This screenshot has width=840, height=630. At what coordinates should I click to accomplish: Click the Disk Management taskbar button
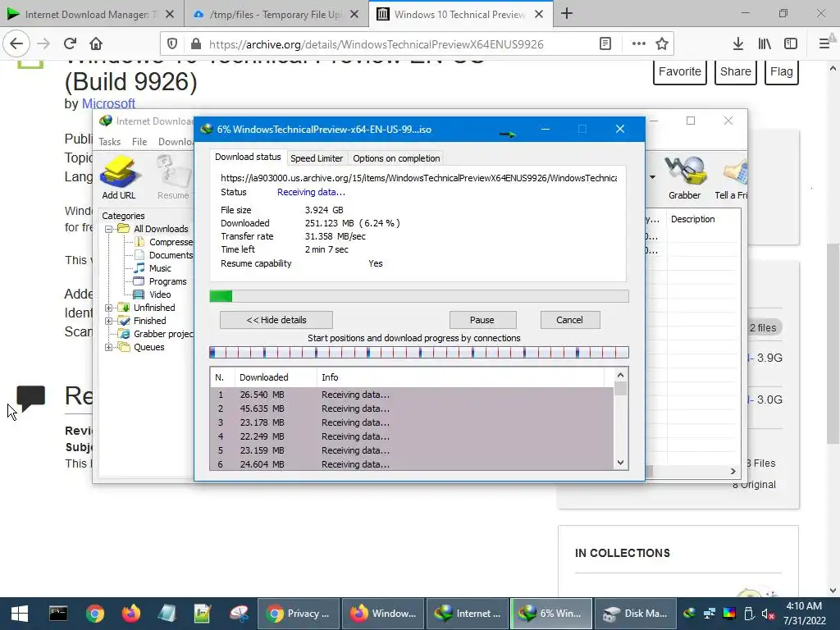[635, 614]
